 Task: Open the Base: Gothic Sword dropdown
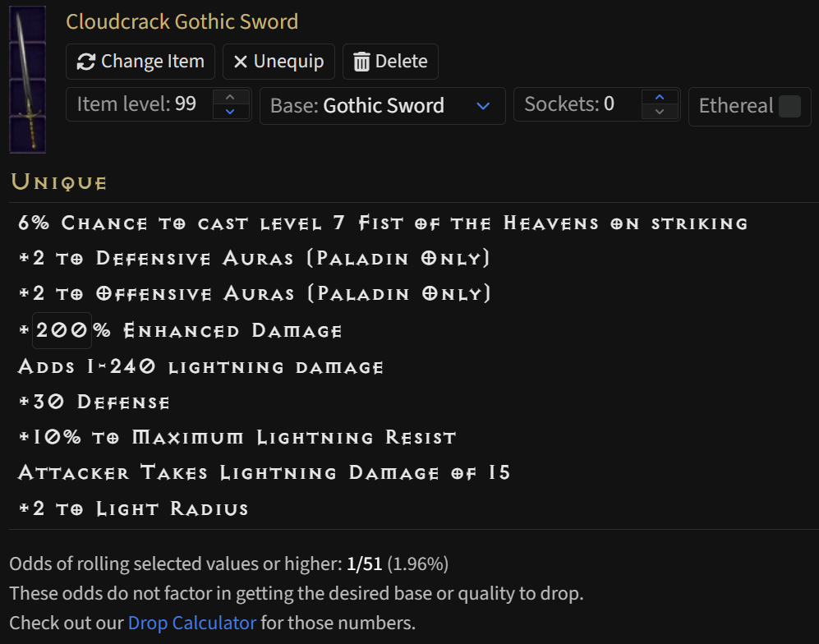[382, 106]
